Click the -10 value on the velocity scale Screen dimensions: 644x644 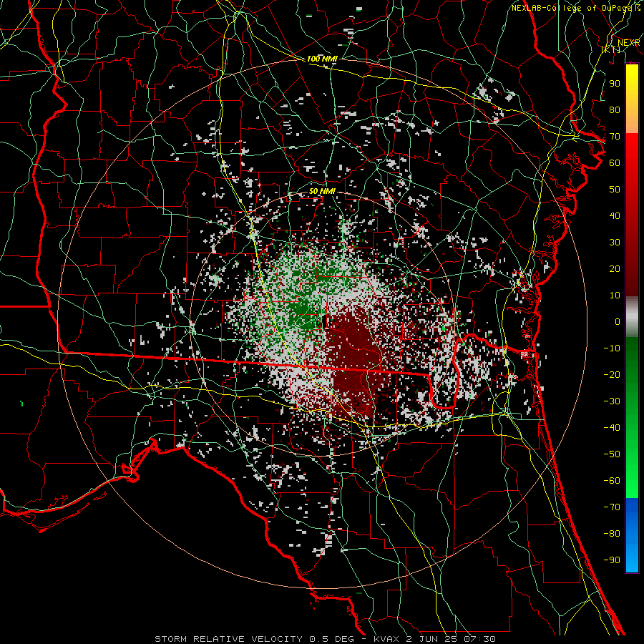(612, 348)
